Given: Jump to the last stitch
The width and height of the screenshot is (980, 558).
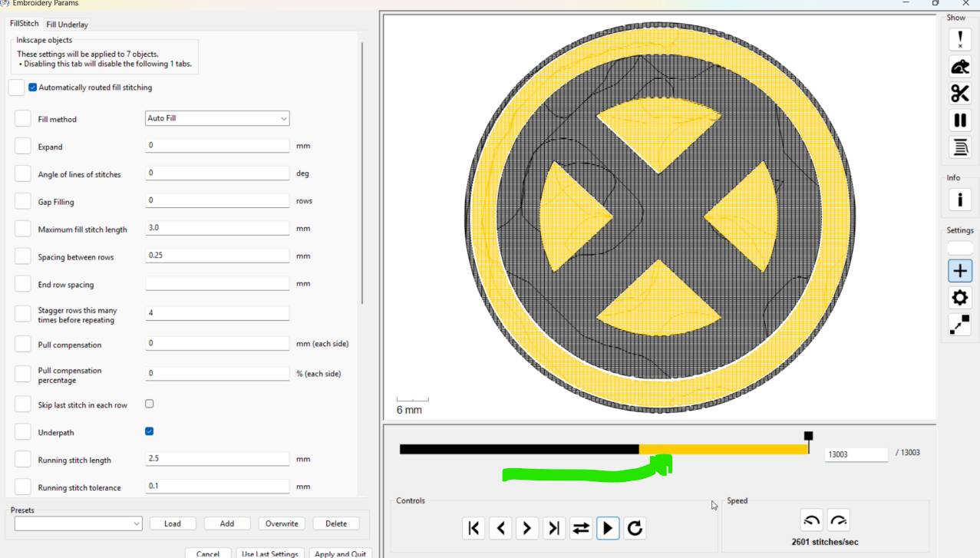Looking at the screenshot, I should click(554, 528).
